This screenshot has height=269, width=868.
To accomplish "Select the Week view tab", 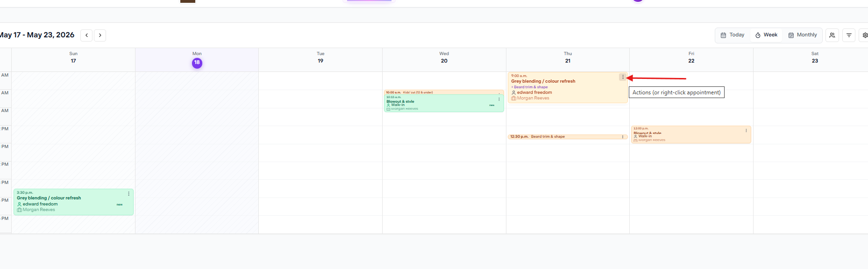I will (x=766, y=35).
